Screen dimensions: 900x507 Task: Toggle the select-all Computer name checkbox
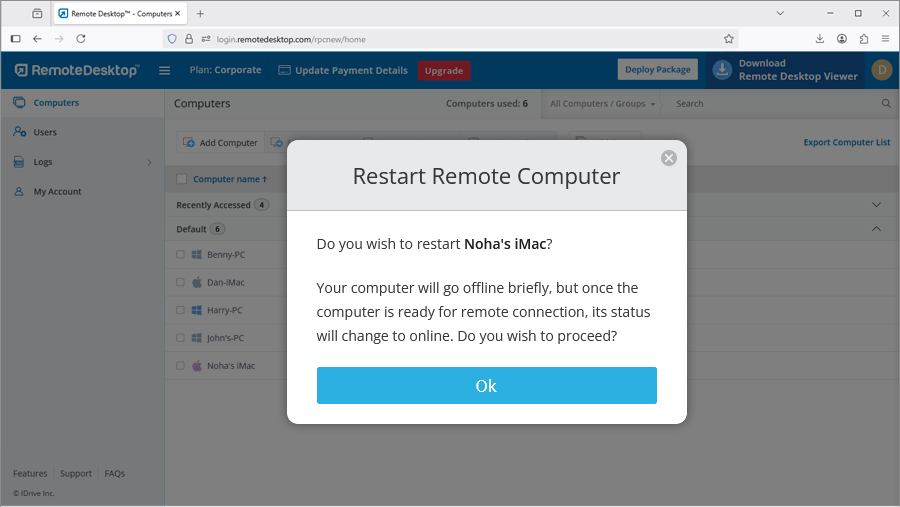(181, 179)
